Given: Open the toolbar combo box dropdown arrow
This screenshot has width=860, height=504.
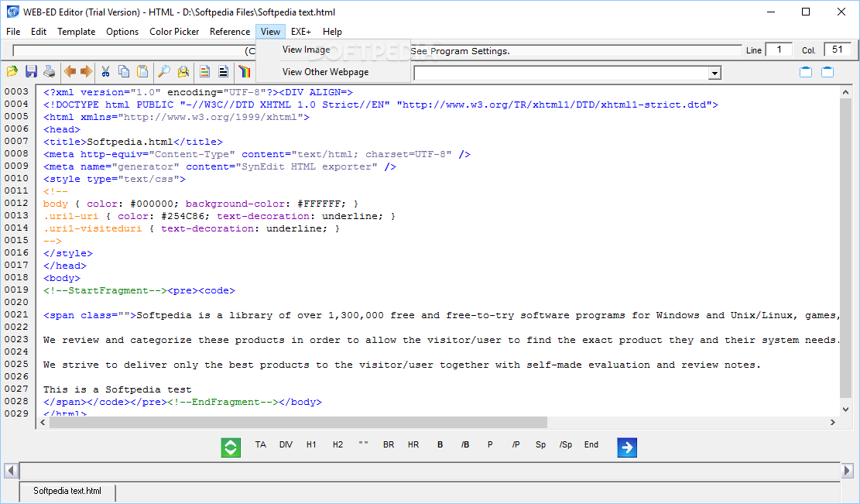Looking at the screenshot, I should (714, 73).
